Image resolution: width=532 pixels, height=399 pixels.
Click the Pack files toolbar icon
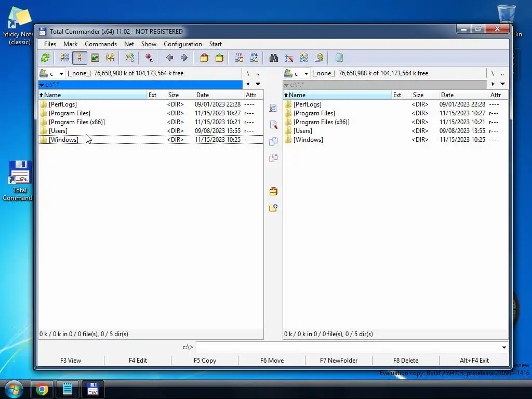point(204,58)
